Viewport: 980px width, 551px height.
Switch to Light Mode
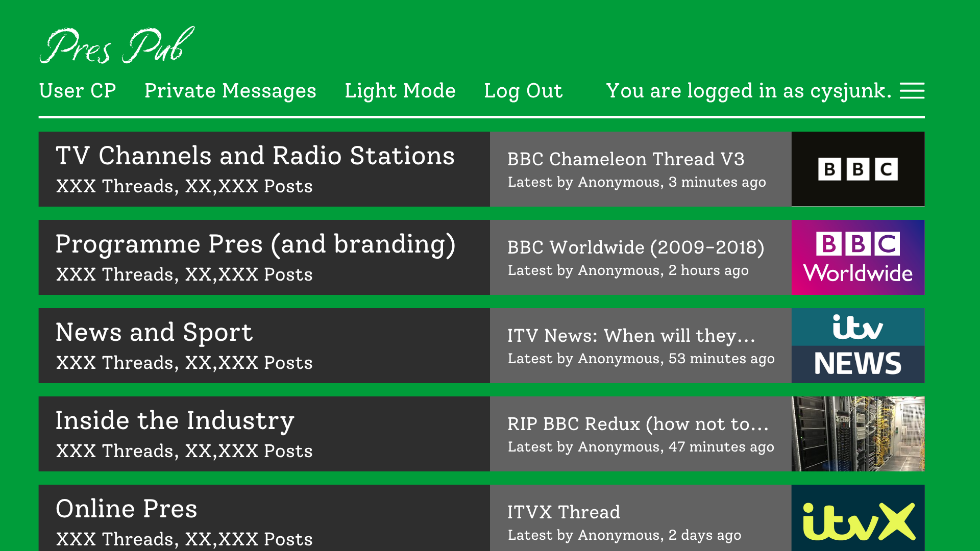[400, 91]
